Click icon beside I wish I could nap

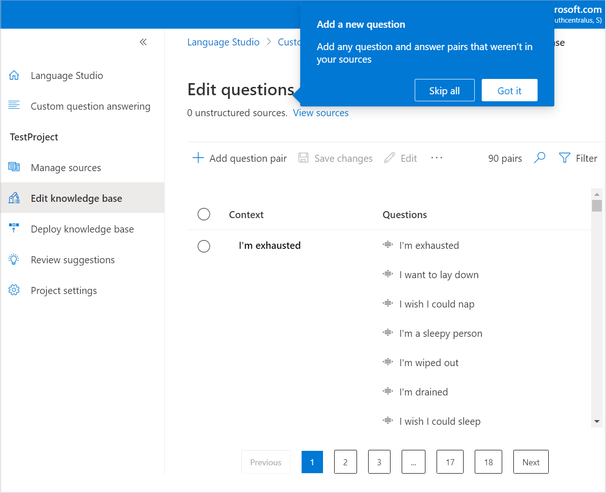[x=388, y=303]
